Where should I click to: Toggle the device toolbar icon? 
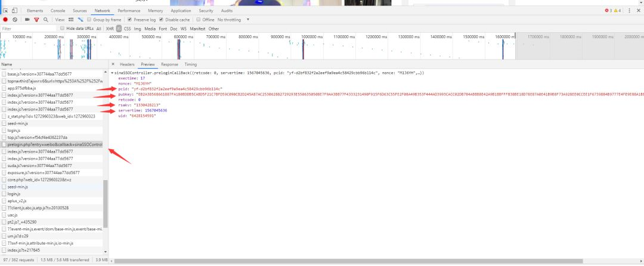(x=15, y=11)
